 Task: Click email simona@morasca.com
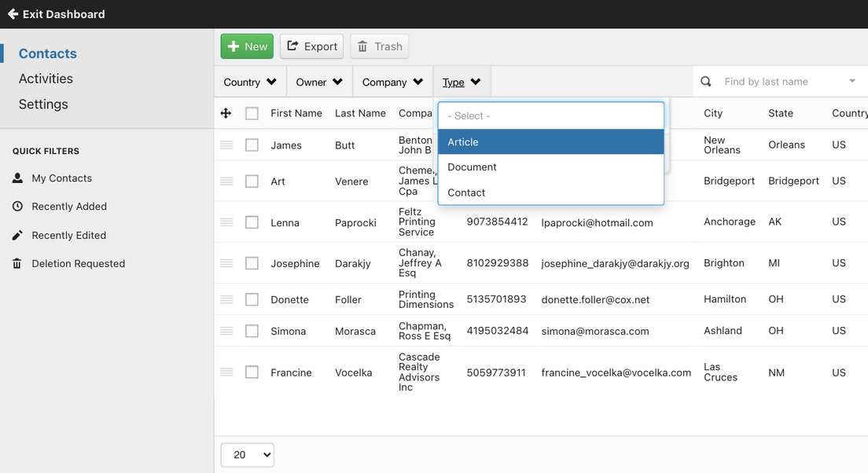tap(595, 331)
